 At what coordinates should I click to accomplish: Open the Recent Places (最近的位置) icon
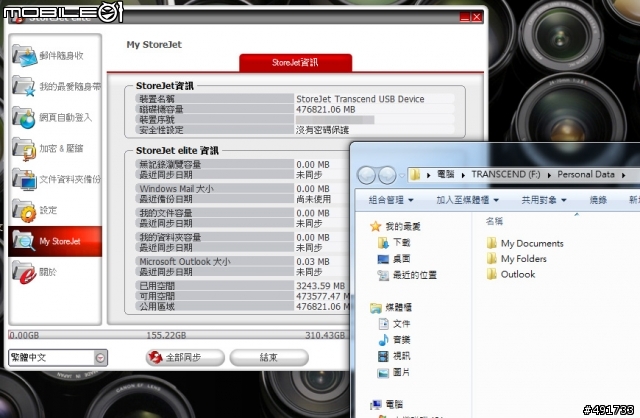pos(383,275)
